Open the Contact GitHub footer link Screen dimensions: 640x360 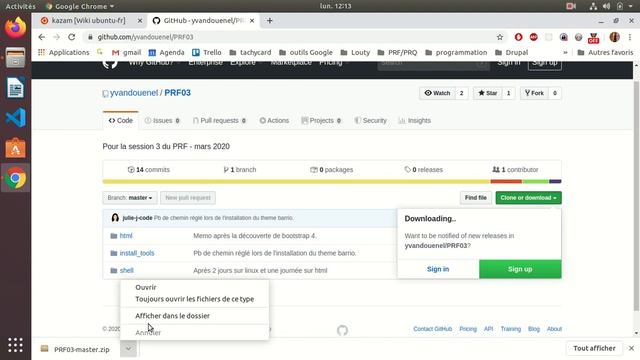pos(432,329)
